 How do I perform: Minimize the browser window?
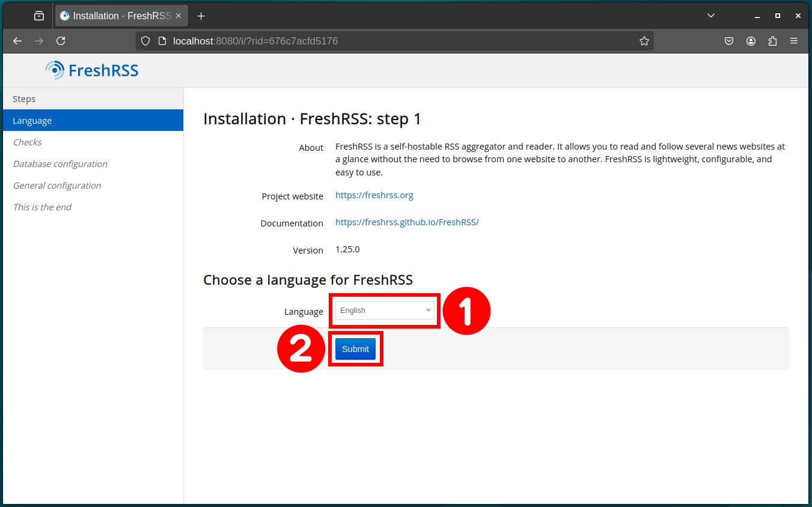pyautogui.click(x=756, y=16)
